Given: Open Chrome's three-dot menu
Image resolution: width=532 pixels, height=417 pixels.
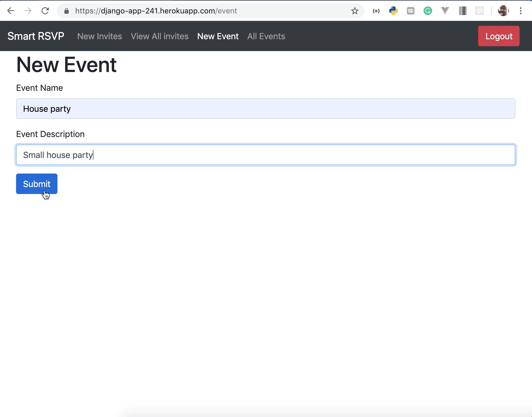Looking at the screenshot, I should (x=520, y=11).
